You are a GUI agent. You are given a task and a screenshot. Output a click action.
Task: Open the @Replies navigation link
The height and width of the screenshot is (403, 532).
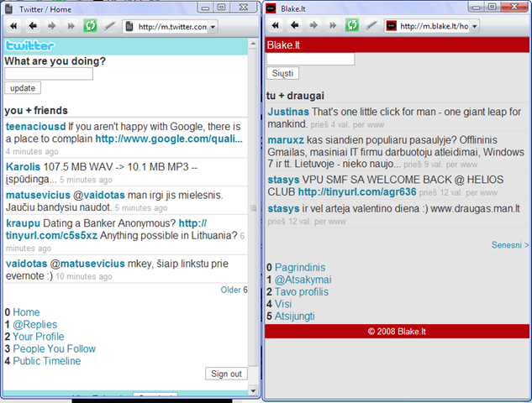tap(34, 324)
